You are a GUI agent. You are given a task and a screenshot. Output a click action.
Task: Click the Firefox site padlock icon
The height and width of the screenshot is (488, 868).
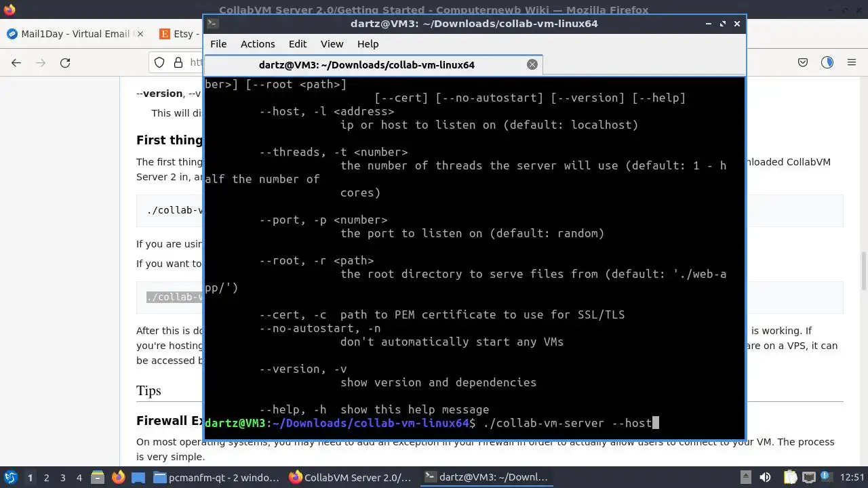178,62
